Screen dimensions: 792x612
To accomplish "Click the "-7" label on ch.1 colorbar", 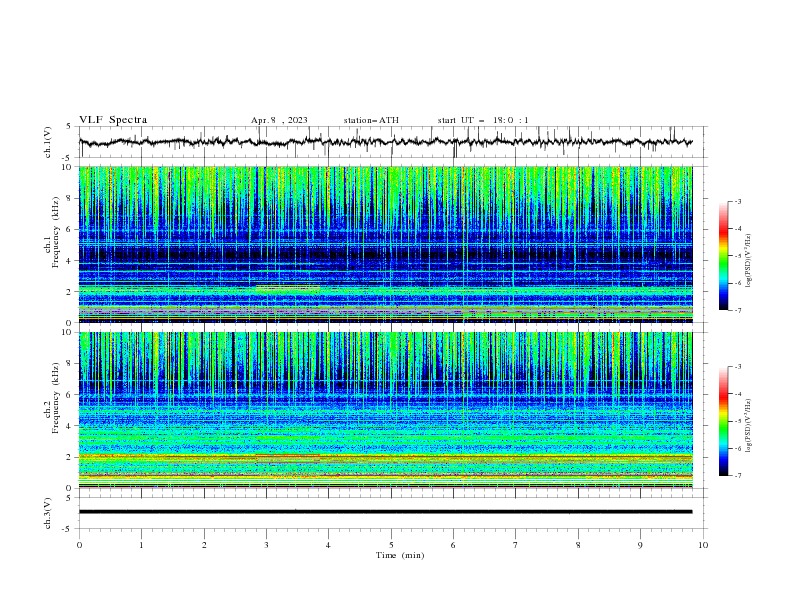I will click(738, 310).
